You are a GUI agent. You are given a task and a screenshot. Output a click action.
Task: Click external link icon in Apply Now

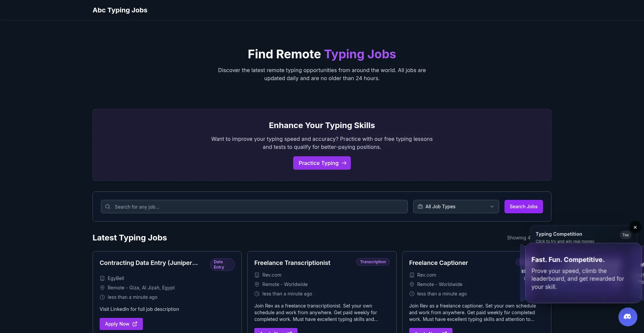click(x=135, y=324)
